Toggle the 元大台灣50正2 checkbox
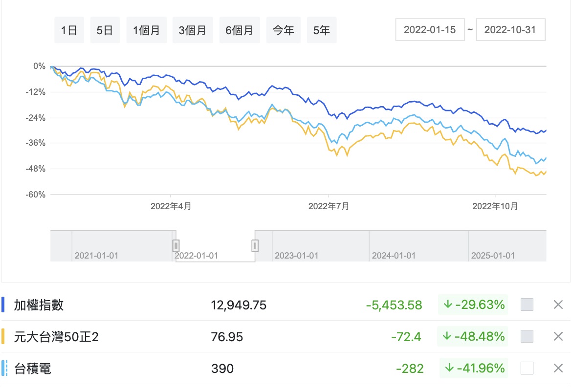The image size is (572, 392). [x=527, y=336]
